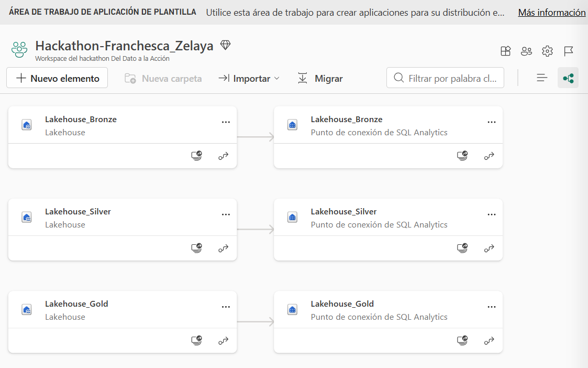Show impact icon on Lakehouse_Silver SQL Analytics card
Image resolution: width=588 pixels, height=368 pixels.
pyautogui.click(x=462, y=248)
